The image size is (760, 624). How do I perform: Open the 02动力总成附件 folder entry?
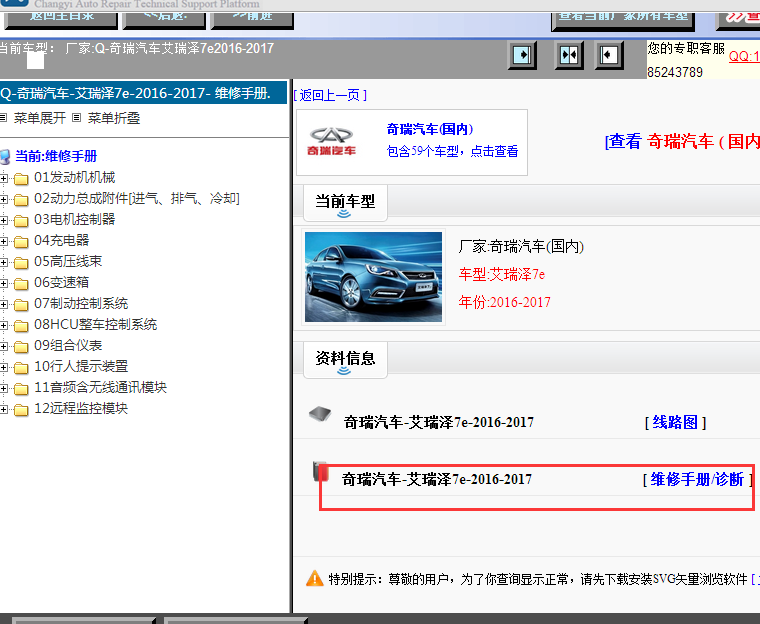point(137,198)
